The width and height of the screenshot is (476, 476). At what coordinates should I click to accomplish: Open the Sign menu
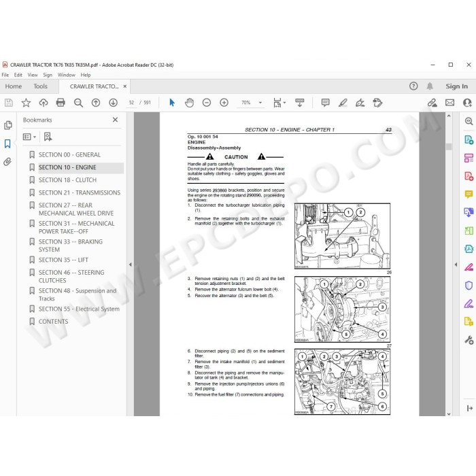[48, 75]
